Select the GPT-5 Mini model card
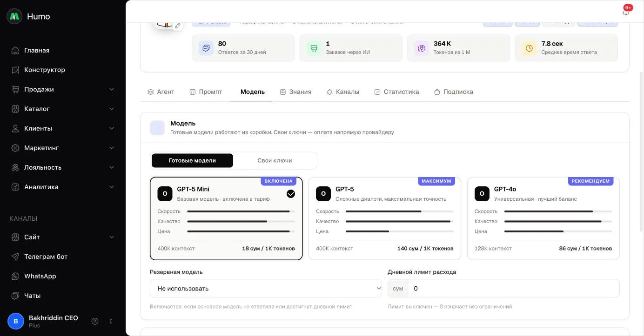 pos(226,218)
